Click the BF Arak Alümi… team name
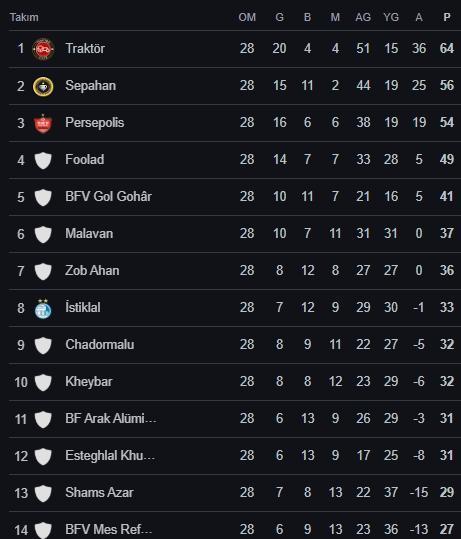The width and height of the screenshot is (461, 539). click(x=111, y=418)
